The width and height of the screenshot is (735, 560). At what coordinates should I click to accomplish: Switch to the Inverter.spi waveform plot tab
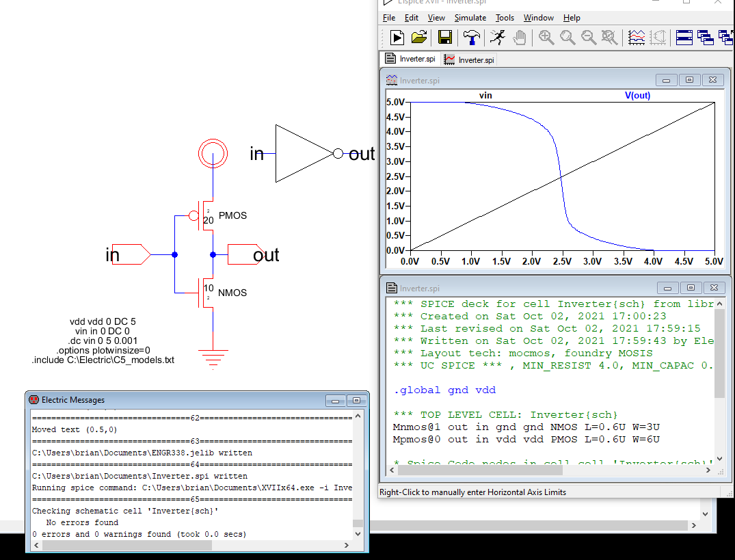(469, 59)
